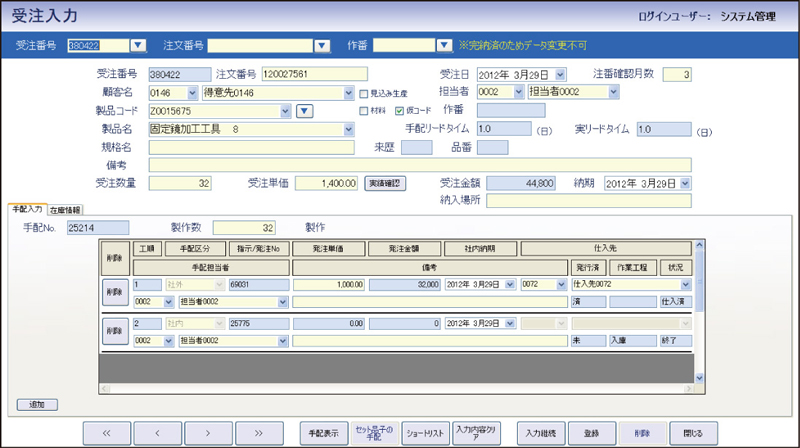Screen dimensions: 800x448
Task: Click 備考 input field in header
Action: [x=420, y=165]
